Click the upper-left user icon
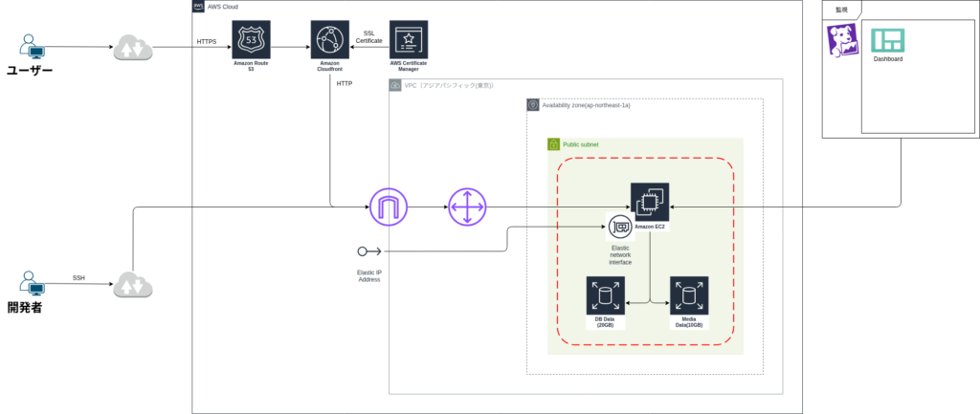This screenshot has height=414, width=980. [x=32, y=47]
